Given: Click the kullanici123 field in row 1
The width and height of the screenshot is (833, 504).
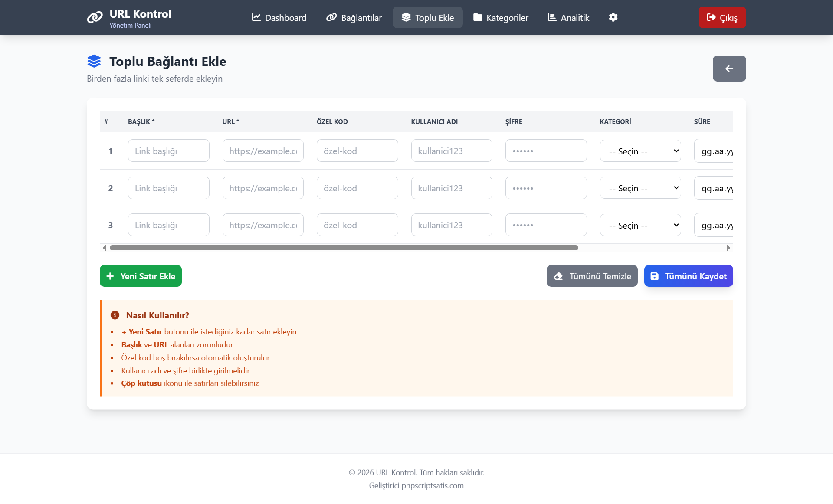Looking at the screenshot, I should click(452, 151).
